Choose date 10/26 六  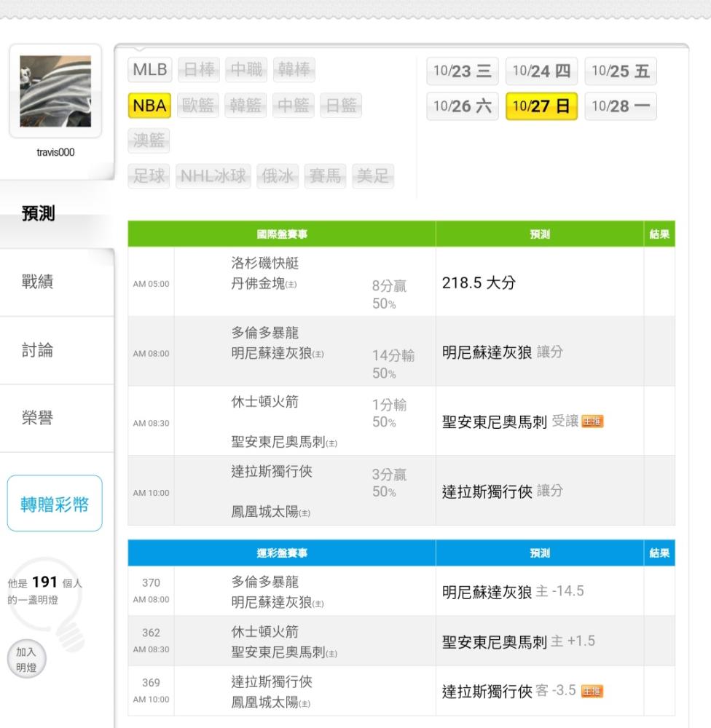pos(461,106)
